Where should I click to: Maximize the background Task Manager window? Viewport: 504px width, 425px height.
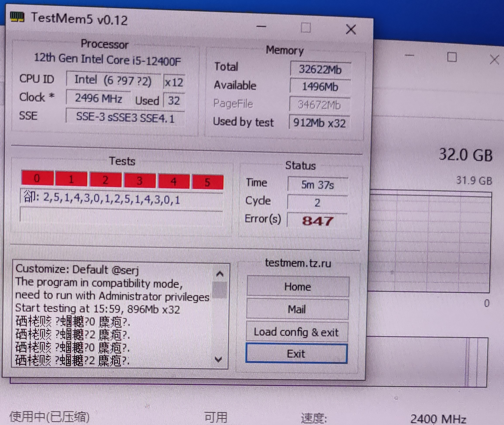tap(452, 57)
